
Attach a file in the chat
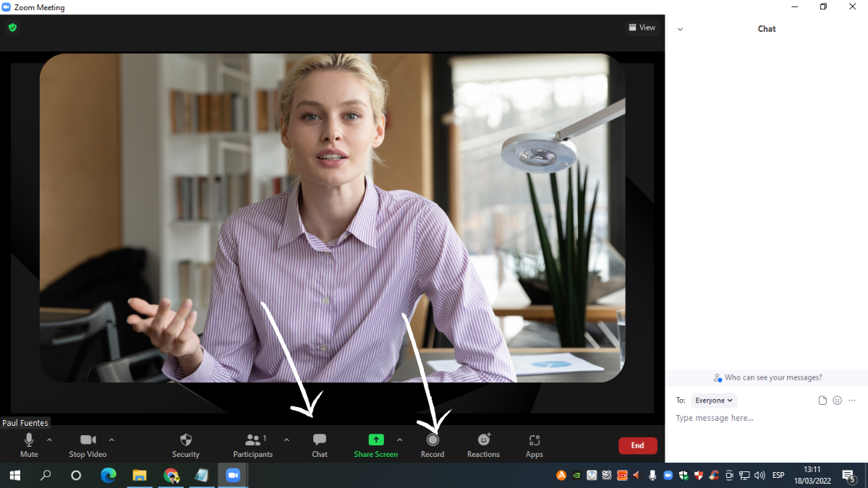822,400
